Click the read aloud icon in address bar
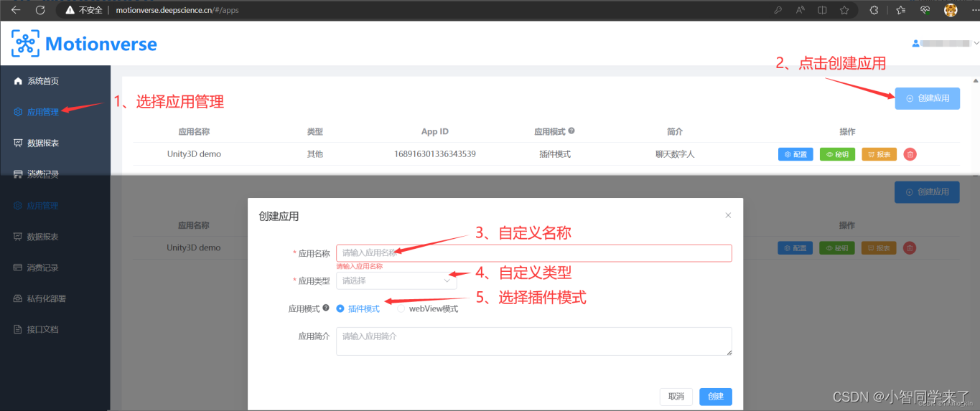The image size is (980, 411). pos(801,10)
